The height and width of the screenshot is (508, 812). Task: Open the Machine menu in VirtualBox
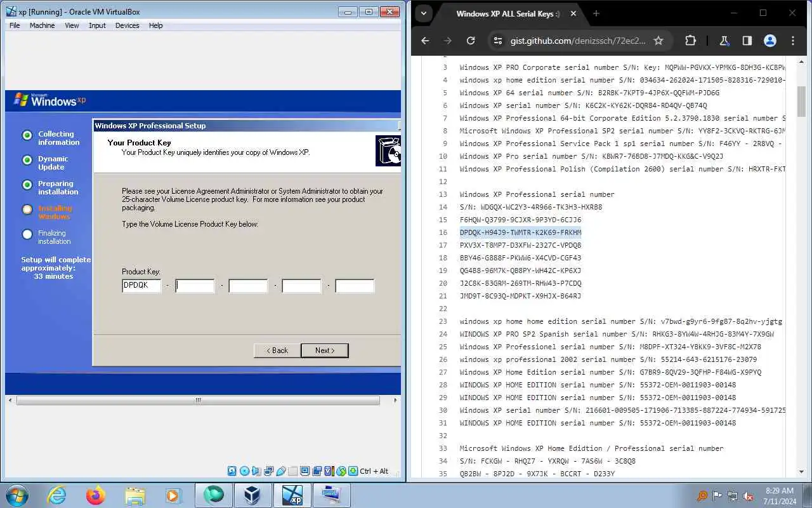point(42,25)
